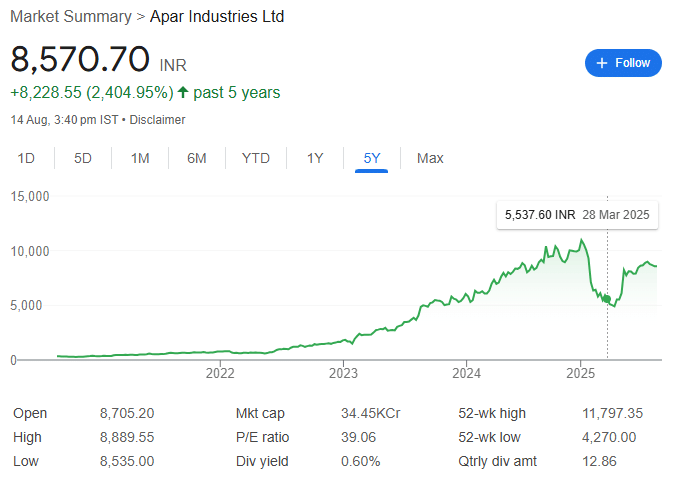Click the 2025 x-axis label
This screenshot has width=678, height=490.
[x=581, y=373]
